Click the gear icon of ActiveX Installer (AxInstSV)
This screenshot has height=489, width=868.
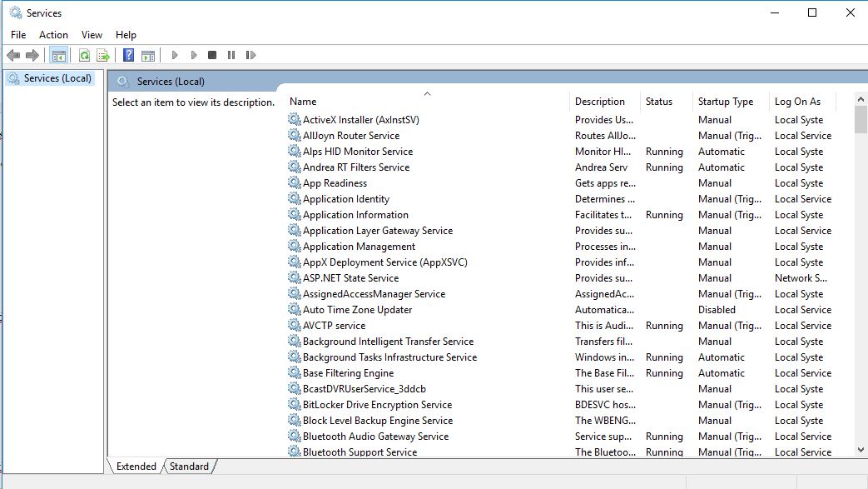coord(294,119)
